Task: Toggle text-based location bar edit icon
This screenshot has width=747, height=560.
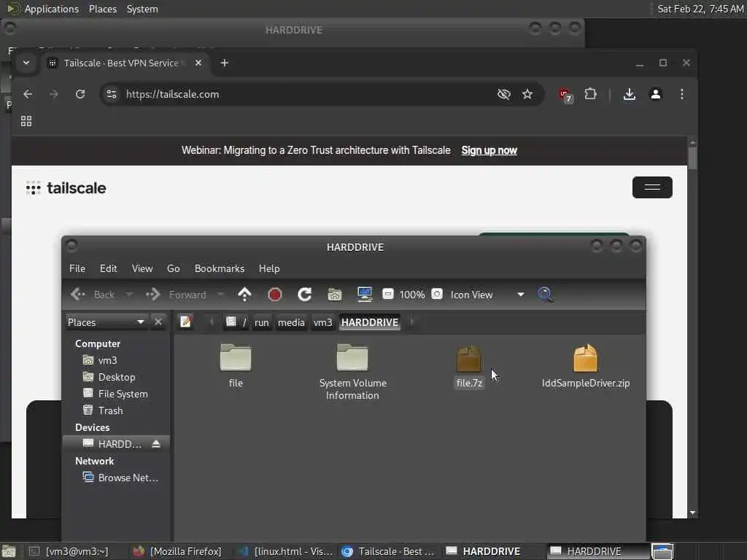Action: [x=186, y=322]
